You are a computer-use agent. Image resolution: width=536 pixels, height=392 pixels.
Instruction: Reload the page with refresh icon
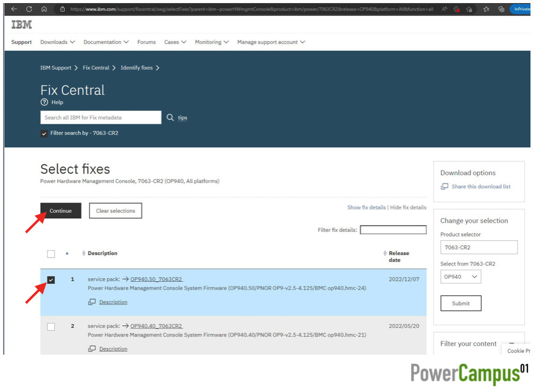coord(29,9)
